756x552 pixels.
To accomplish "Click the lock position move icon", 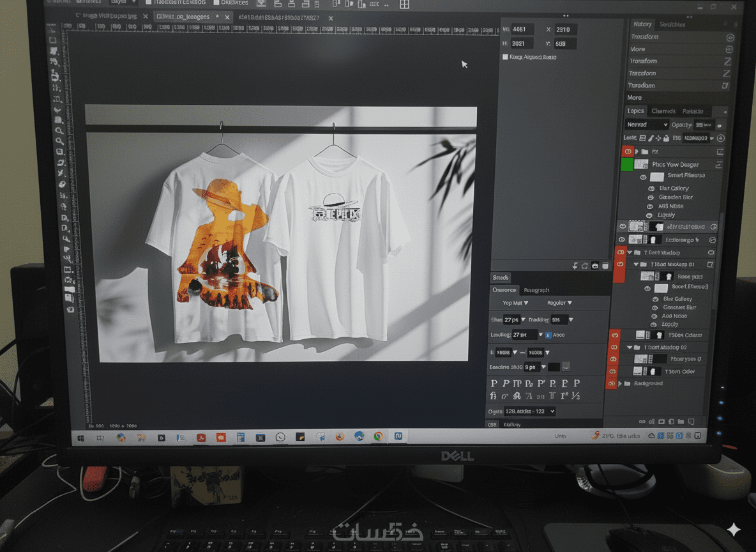I will pyautogui.click(x=658, y=138).
